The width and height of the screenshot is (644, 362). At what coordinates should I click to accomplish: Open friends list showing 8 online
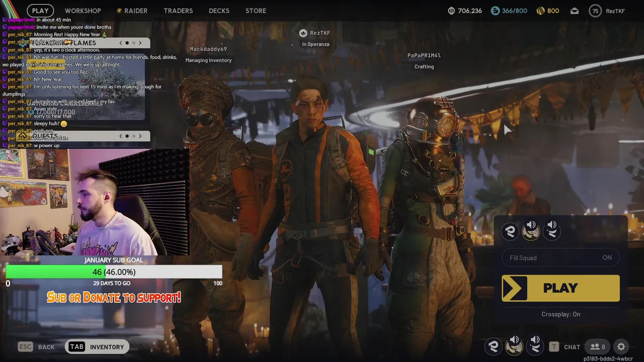598,347
